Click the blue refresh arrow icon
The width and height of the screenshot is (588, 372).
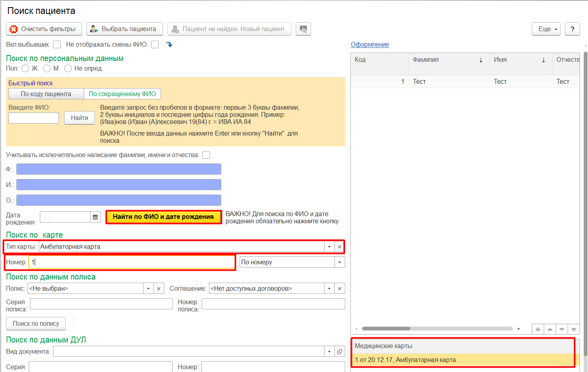coord(169,45)
